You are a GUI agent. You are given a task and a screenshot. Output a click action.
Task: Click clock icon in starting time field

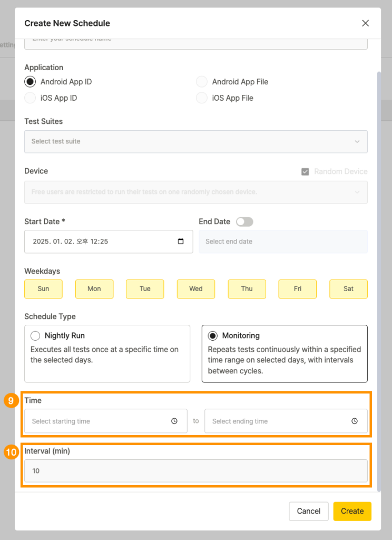coord(174,421)
